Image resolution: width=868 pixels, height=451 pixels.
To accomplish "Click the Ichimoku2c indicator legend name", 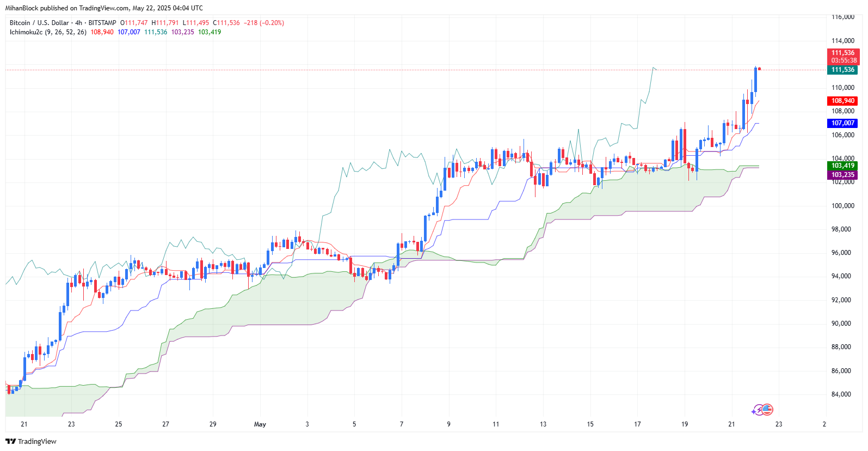I will 26,32.
